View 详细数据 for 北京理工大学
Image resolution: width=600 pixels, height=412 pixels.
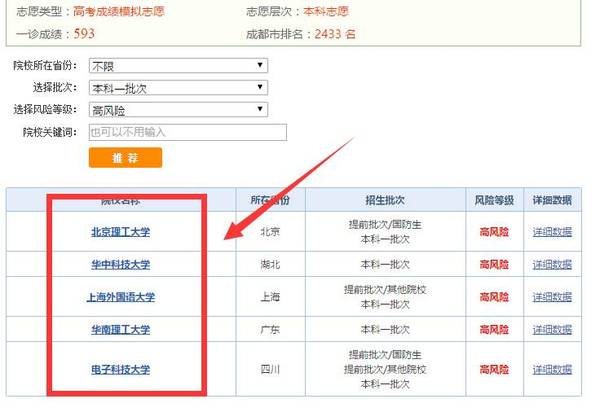pos(552,232)
